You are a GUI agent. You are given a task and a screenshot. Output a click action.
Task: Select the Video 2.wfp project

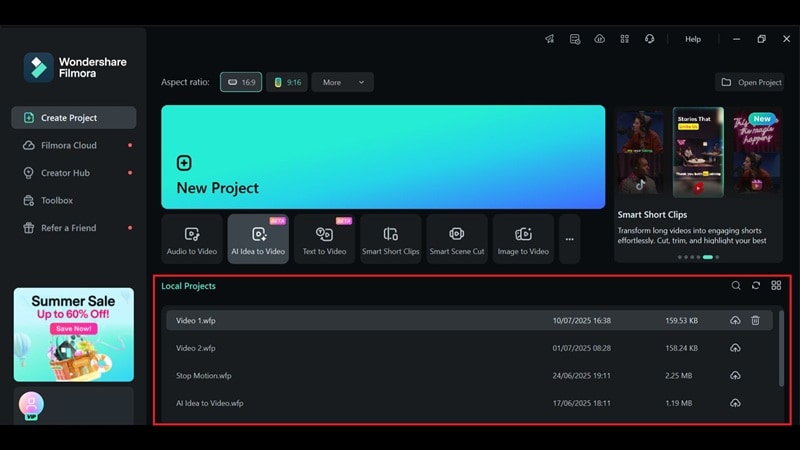point(469,348)
